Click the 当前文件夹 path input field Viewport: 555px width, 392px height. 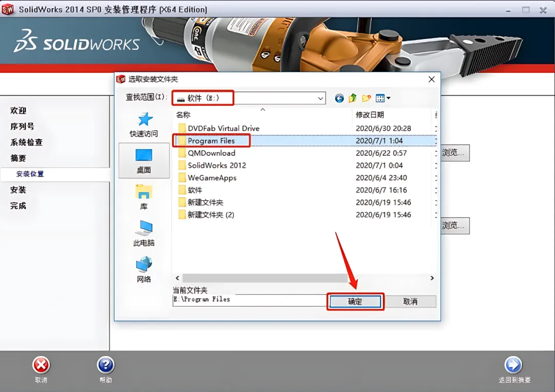[250, 300]
